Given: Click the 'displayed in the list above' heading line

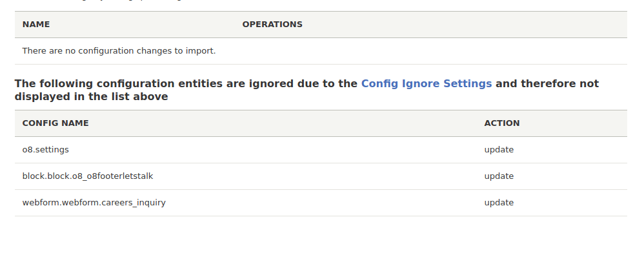Looking at the screenshot, I should pyautogui.click(x=91, y=97).
